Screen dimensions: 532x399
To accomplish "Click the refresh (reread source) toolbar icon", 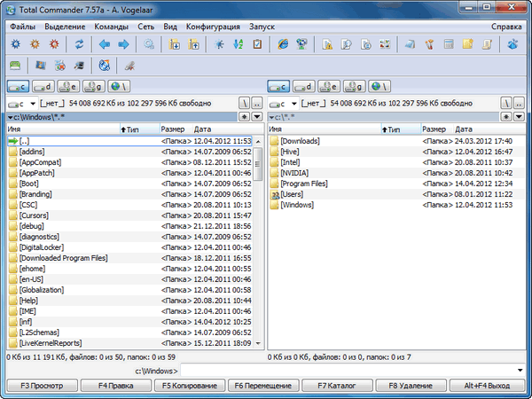I will 79,43.
